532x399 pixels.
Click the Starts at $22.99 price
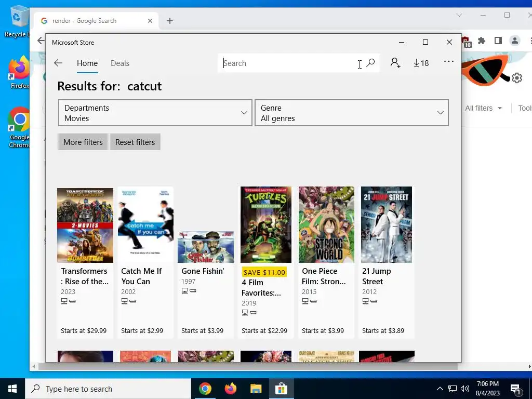coord(264,330)
